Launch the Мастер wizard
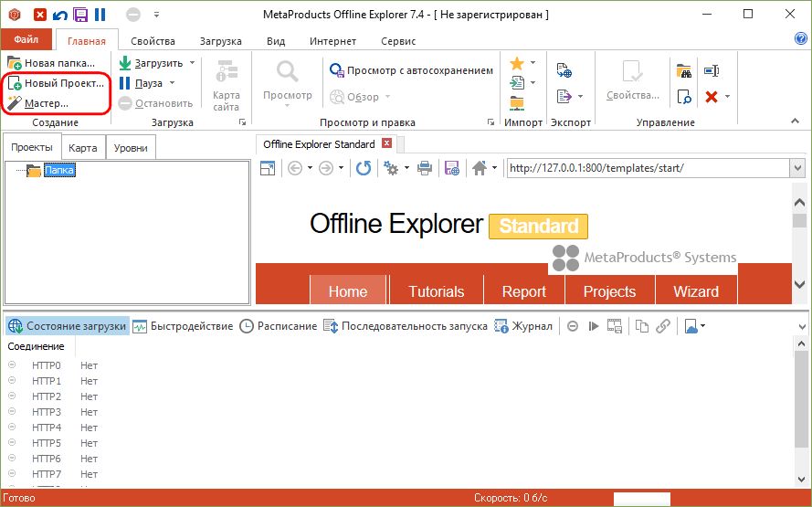Screen dimensions: 812x507 [37, 103]
